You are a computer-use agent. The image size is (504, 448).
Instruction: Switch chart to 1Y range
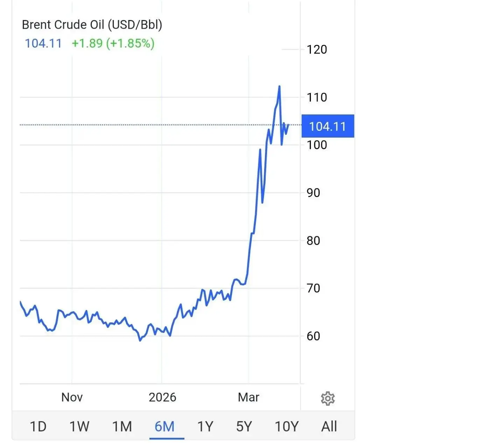[x=205, y=426]
